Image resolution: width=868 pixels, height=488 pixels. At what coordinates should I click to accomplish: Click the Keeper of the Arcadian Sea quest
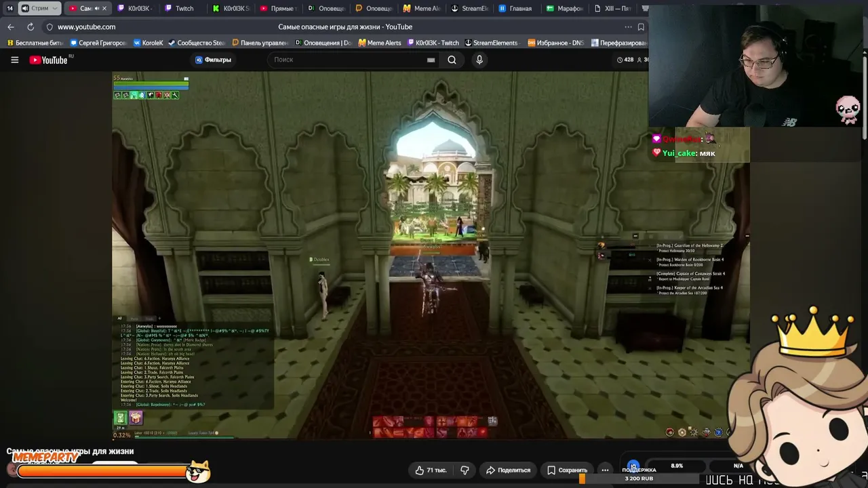[x=690, y=290]
